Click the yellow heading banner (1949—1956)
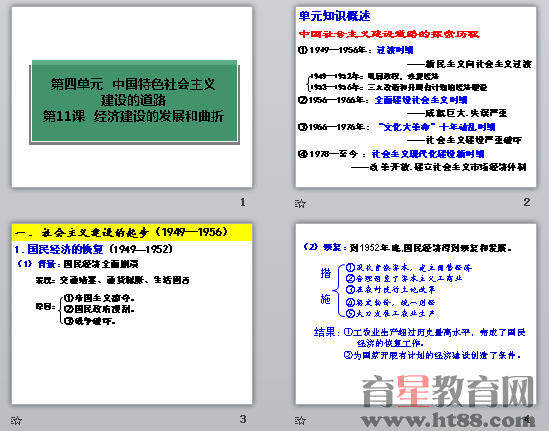Viewport: 549px width, 431px height. [x=132, y=232]
